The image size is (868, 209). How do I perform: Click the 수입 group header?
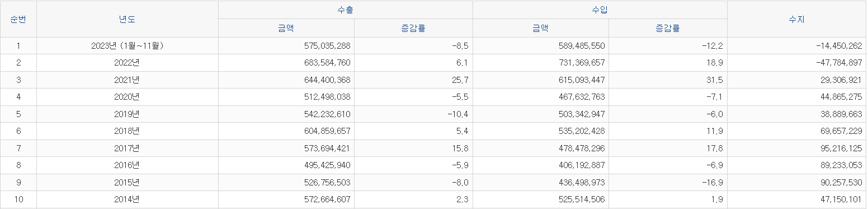(600, 10)
